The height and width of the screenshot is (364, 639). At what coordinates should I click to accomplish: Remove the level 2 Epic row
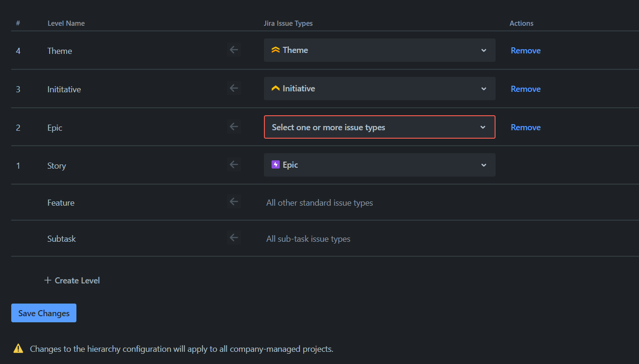click(526, 127)
